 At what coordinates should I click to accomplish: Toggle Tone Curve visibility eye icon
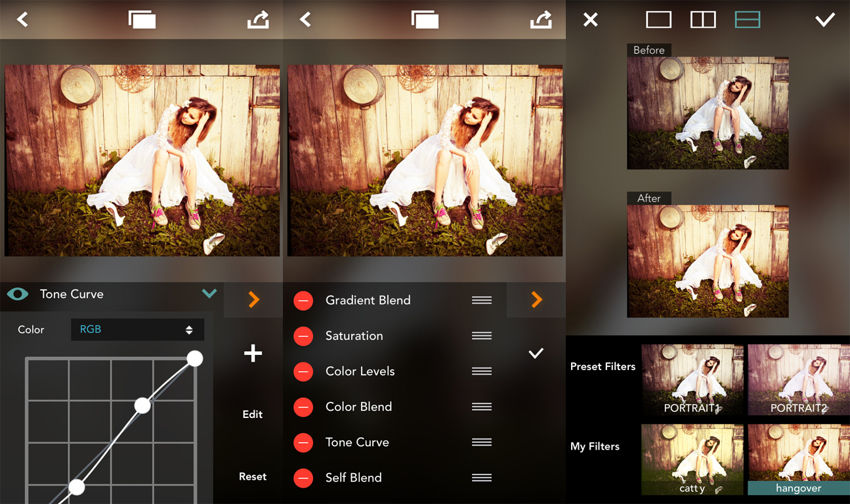point(18,294)
